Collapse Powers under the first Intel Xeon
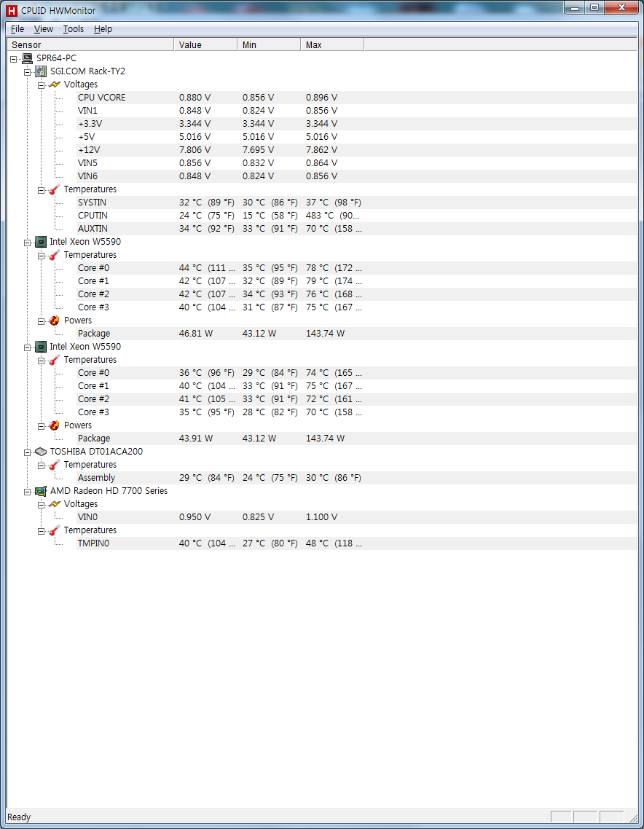Viewport: 644px width, 829px height. pyautogui.click(x=42, y=321)
